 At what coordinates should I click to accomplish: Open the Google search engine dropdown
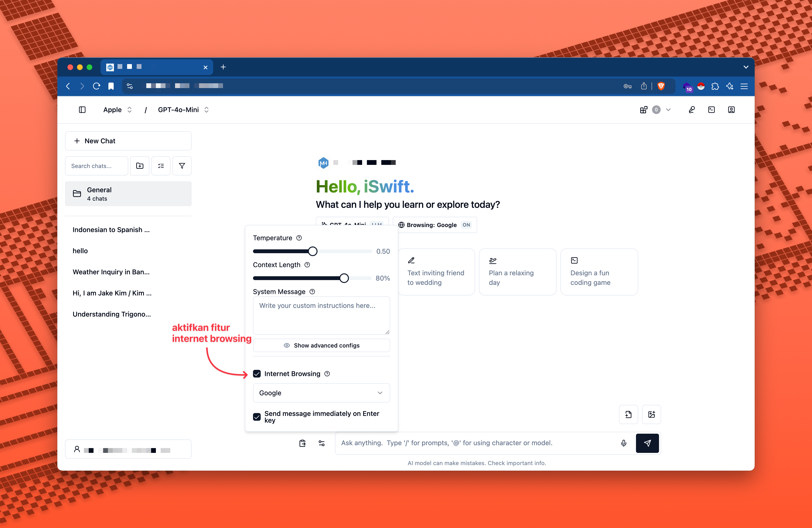pyautogui.click(x=321, y=393)
